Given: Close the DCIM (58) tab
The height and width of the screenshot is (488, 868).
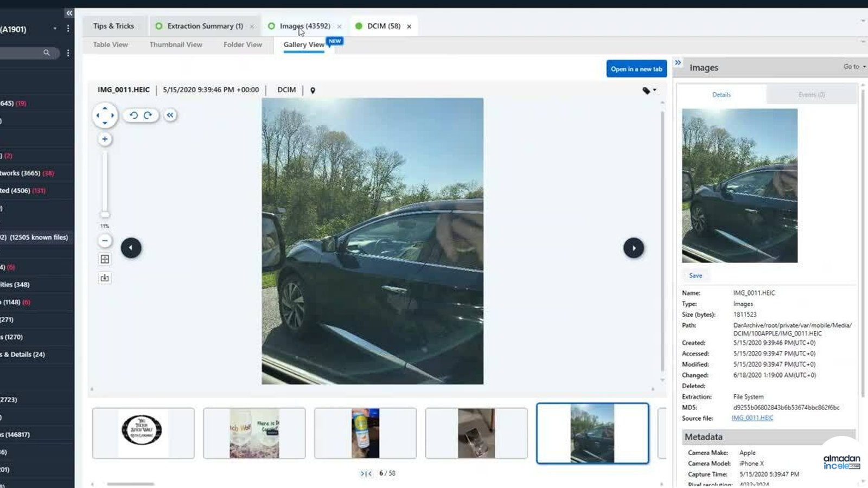Looking at the screenshot, I should pyautogui.click(x=409, y=26).
